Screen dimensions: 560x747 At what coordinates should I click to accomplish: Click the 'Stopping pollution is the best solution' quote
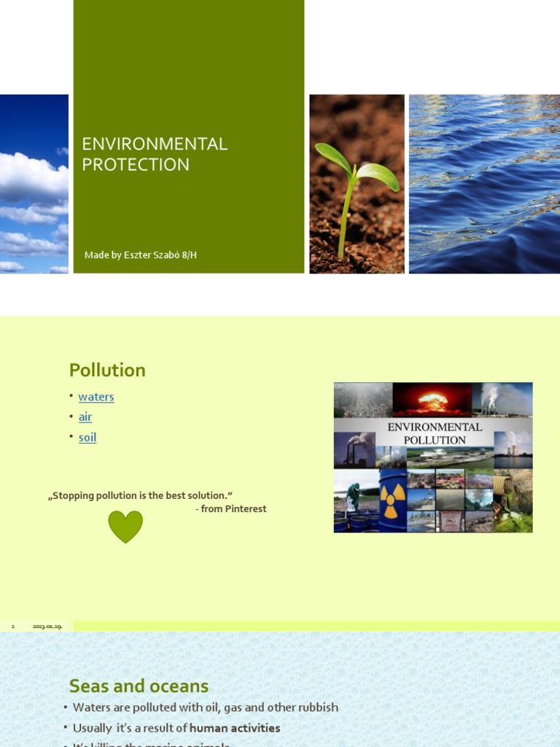[x=141, y=495]
